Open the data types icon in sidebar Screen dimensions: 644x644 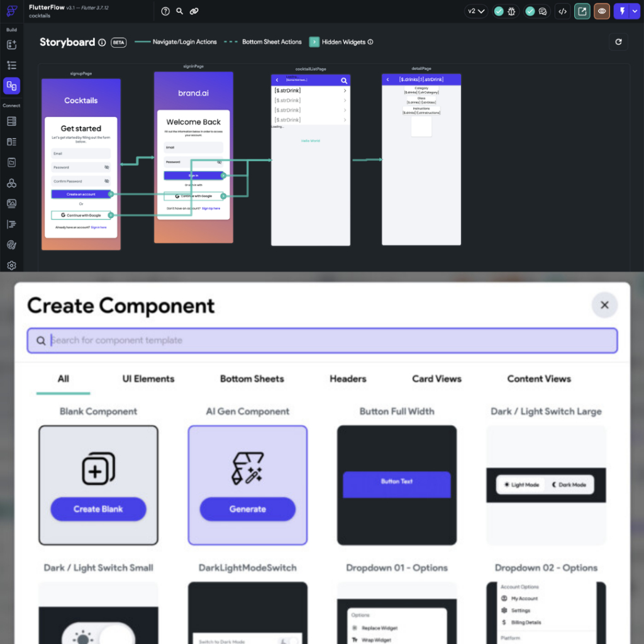[11, 142]
